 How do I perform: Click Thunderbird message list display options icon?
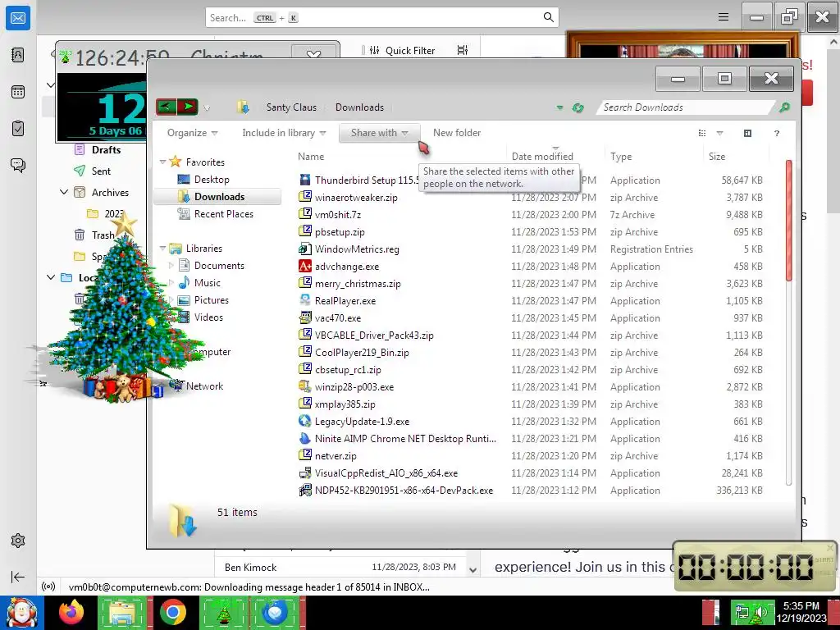pyautogui.click(x=463, y=50)
